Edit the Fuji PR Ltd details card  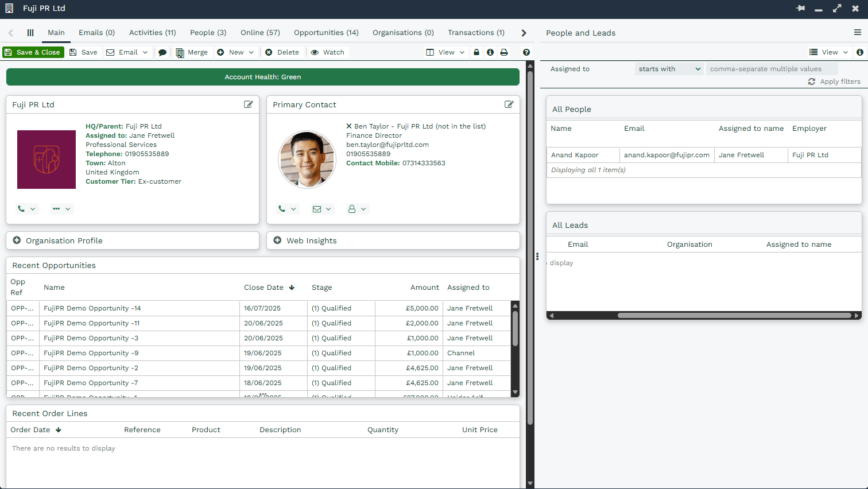[x=248, y=104]
